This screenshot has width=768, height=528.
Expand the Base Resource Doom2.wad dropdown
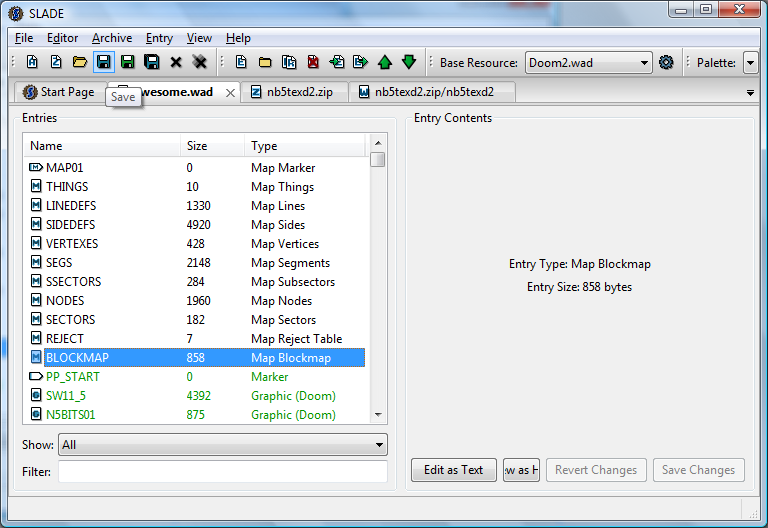pyautogui.click(x=588, y=63)
